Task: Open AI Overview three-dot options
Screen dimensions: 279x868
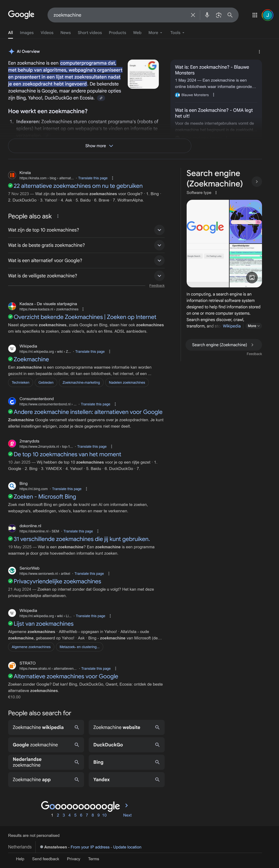Action: click(259, 52)
